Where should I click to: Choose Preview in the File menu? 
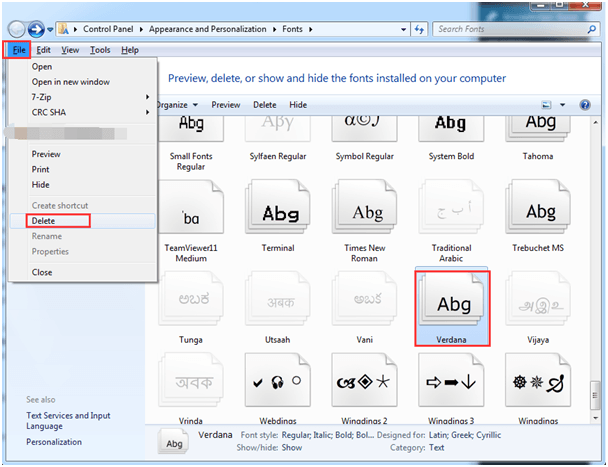pyautogui.click(x=83, y=154)
